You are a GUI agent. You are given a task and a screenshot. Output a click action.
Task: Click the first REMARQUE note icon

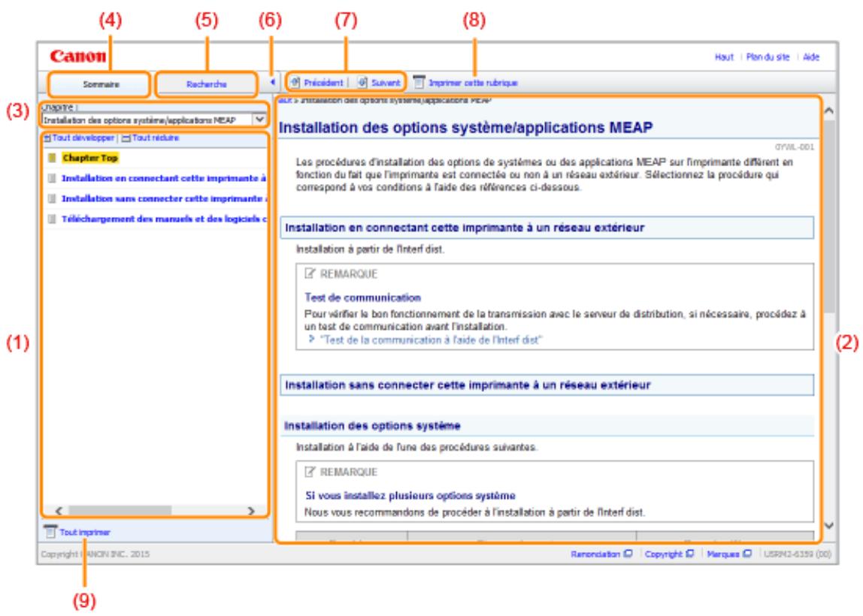tap(310, 273)
